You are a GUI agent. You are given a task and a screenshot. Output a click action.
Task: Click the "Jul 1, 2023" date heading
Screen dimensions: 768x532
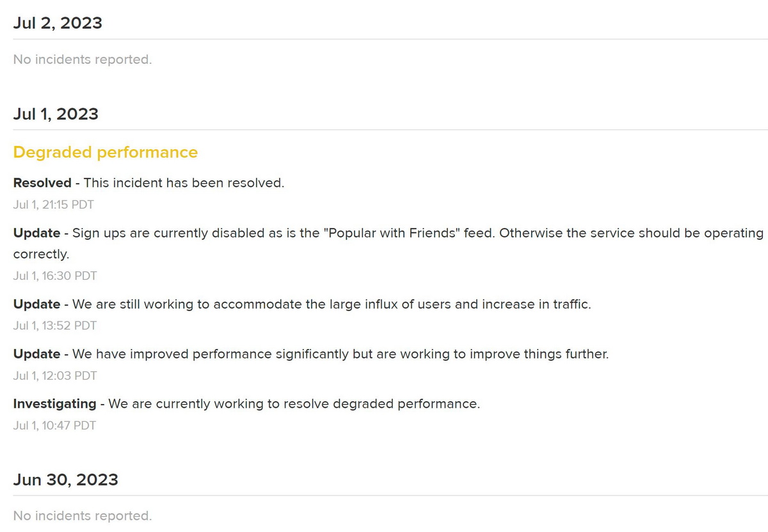click(x=56, y=114)
